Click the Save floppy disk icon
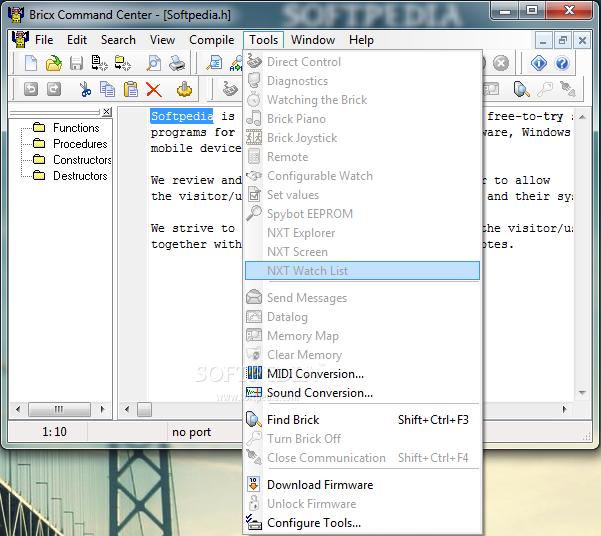 [x=76, y=63]
